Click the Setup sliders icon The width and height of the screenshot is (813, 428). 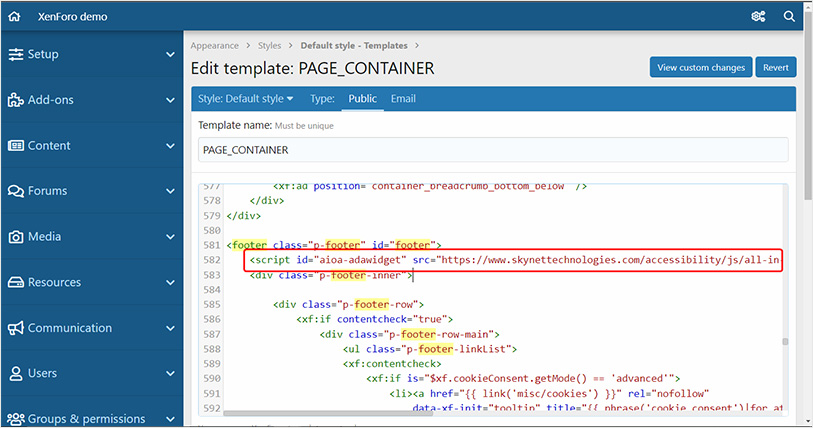pos(16,54)
